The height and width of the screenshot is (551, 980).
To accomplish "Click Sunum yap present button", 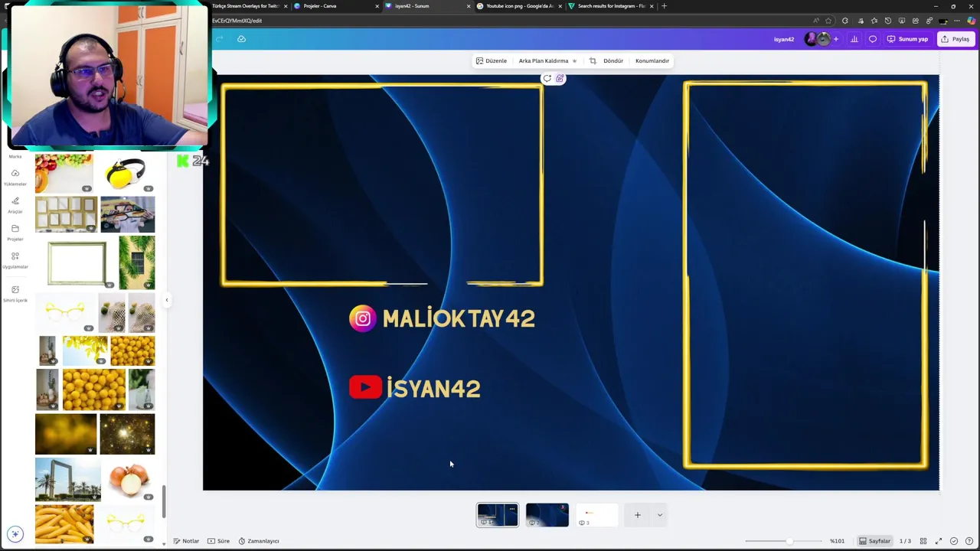I will pos(907,39).
